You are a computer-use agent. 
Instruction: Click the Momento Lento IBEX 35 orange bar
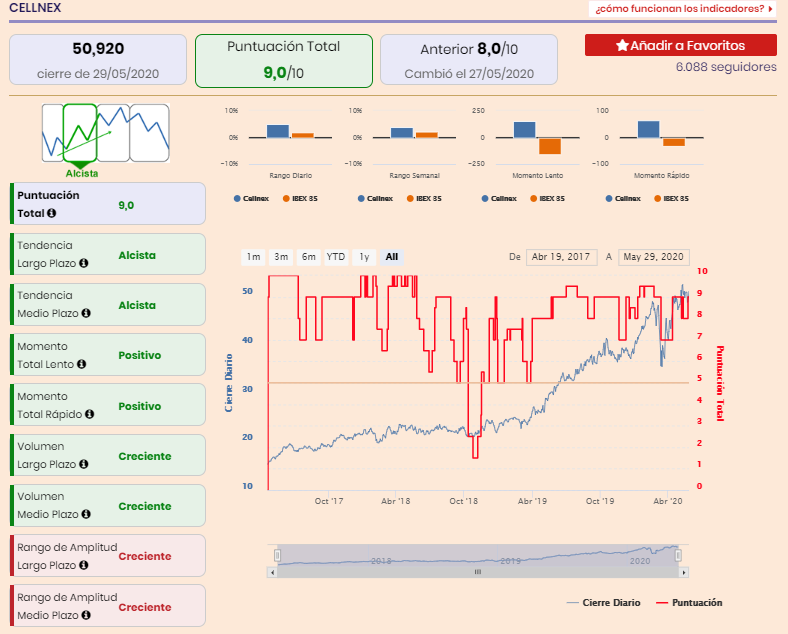550,146
